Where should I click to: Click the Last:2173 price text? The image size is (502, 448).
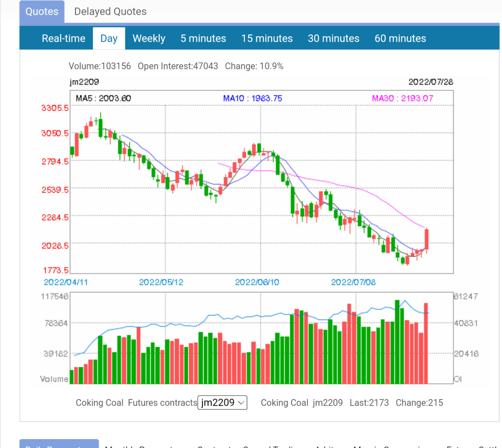(x=369, y=403)
